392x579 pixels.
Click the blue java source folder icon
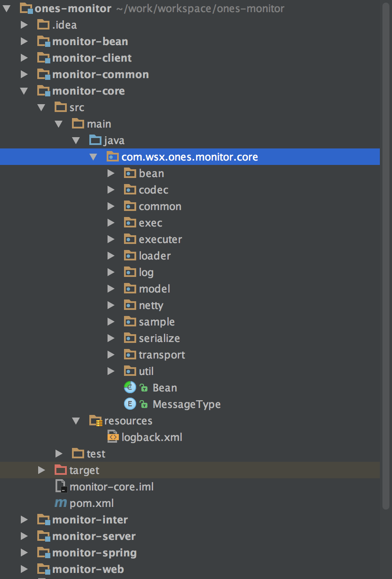95,140
